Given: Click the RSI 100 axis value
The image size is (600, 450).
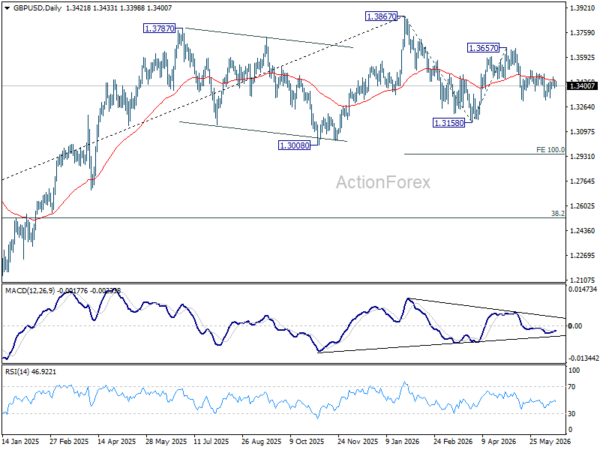Looking at the screenshot, I should [x=574, y=370].
